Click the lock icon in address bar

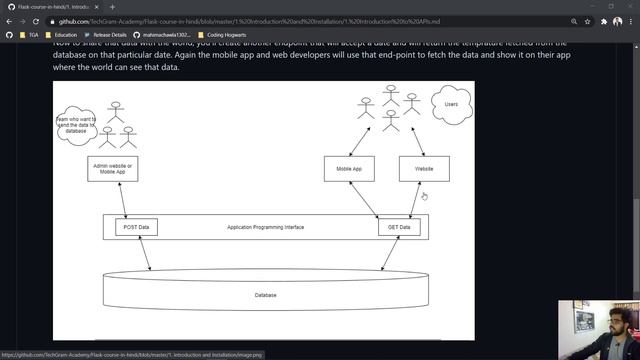(52, 22)
